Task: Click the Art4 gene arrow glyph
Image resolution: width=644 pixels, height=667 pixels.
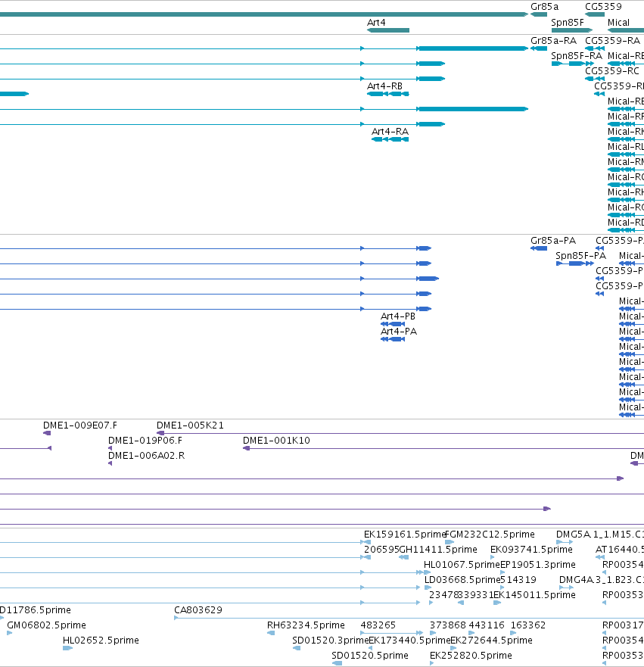Action: click(387, 30)
